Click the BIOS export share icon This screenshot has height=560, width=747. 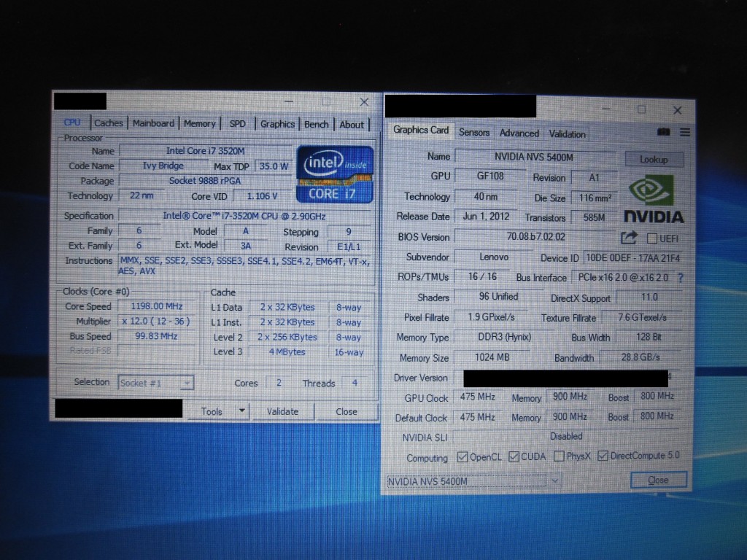point(629,237)
